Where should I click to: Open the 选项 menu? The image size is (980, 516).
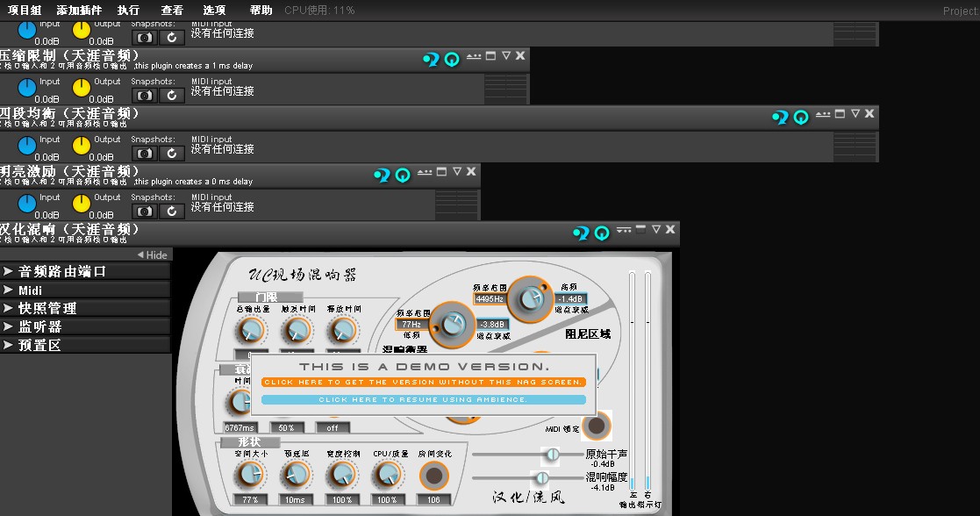pyautogui.click(x=214, y=10)
